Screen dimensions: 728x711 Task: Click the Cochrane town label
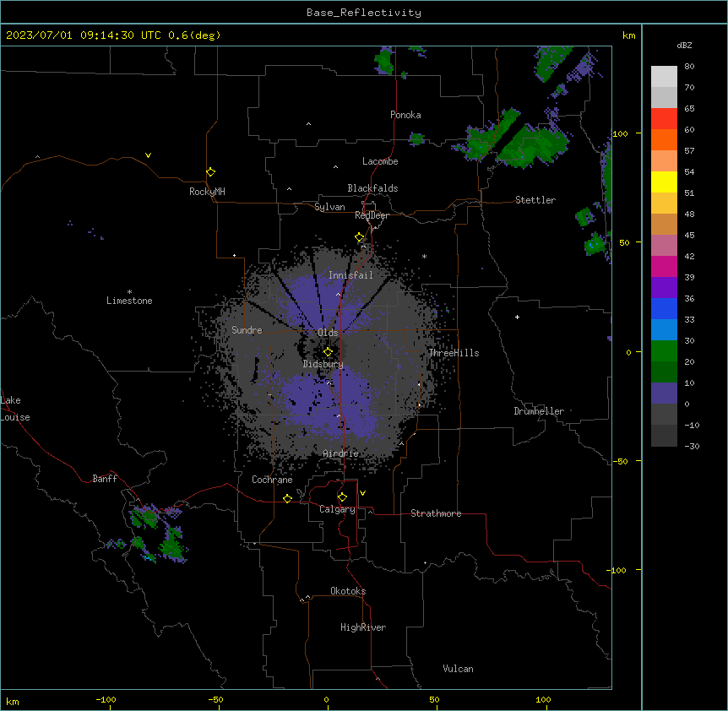(272, 480)
